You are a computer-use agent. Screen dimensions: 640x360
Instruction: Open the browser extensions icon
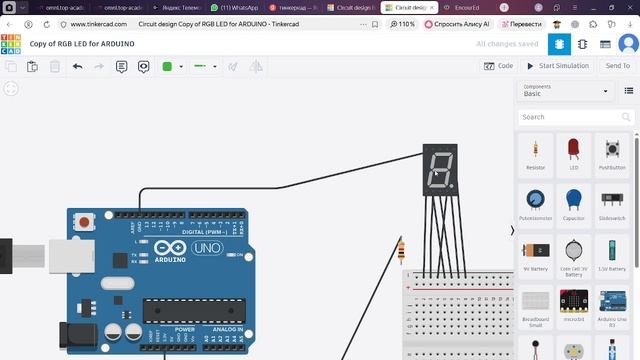tap(593, 24)
